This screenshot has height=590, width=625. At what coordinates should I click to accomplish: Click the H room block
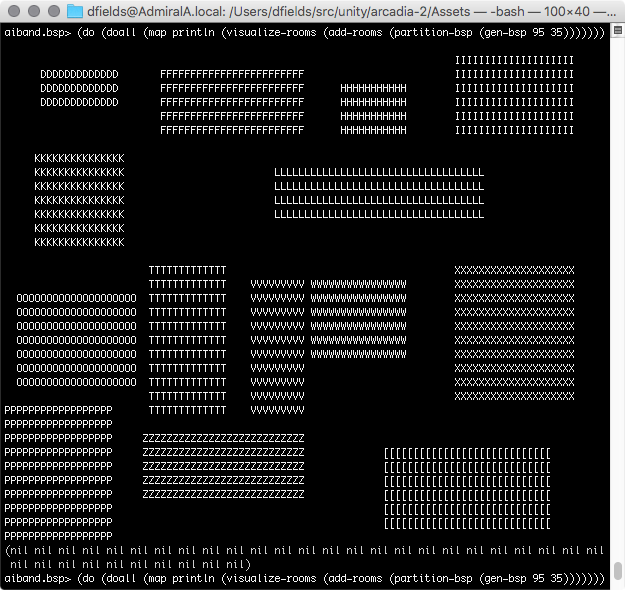point(373,109)
